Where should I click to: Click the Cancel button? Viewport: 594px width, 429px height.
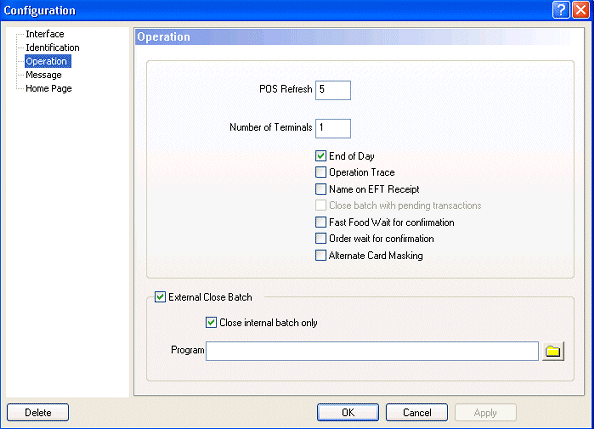point(417,412)
